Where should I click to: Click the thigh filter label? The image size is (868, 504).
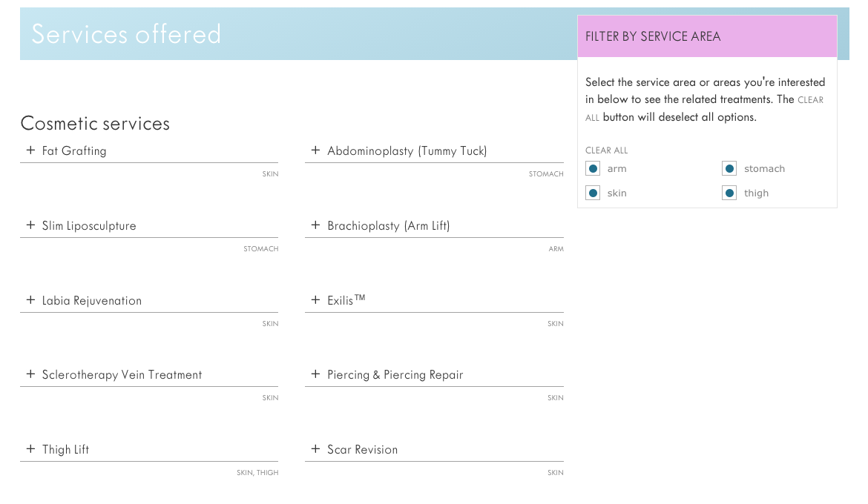(756, 193)
